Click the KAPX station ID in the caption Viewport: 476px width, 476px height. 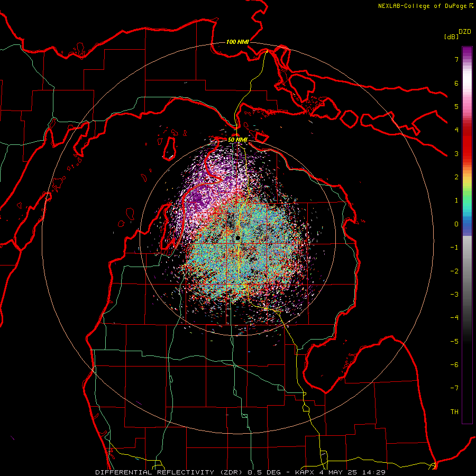click(304, 472)
